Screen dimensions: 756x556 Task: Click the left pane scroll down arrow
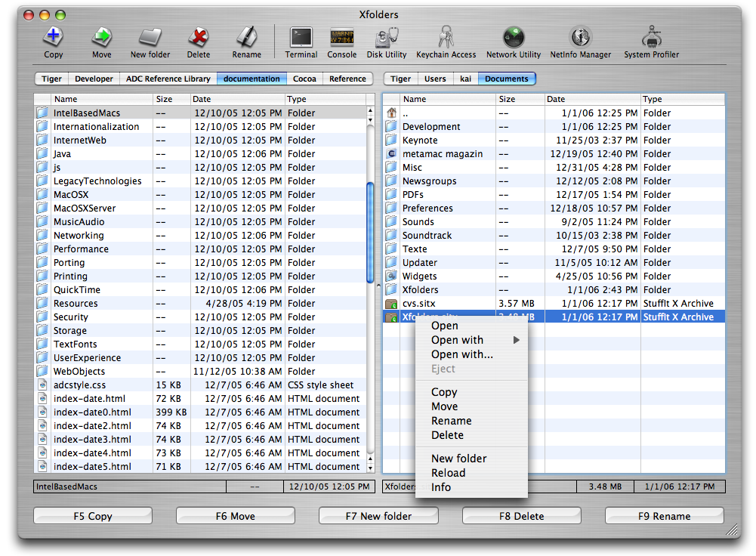pos(370,468)
